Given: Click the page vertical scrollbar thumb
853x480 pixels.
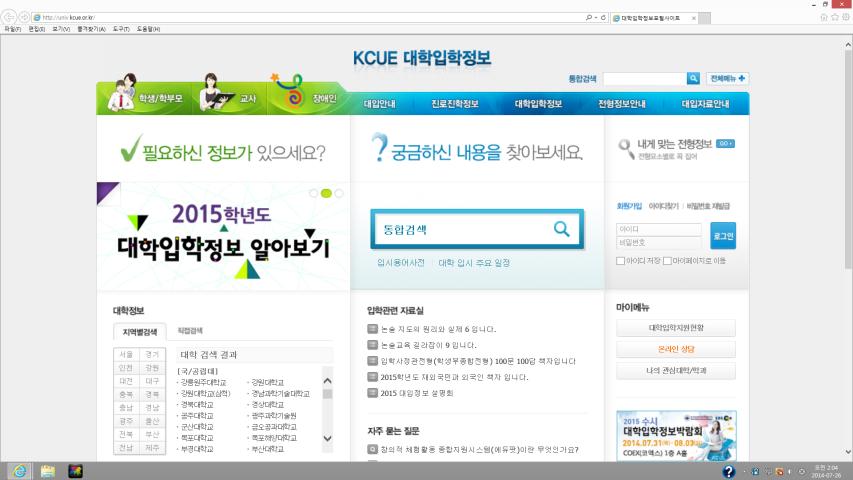Looking at the screenshot, I should pyautogui.click(x=848, y=160).
